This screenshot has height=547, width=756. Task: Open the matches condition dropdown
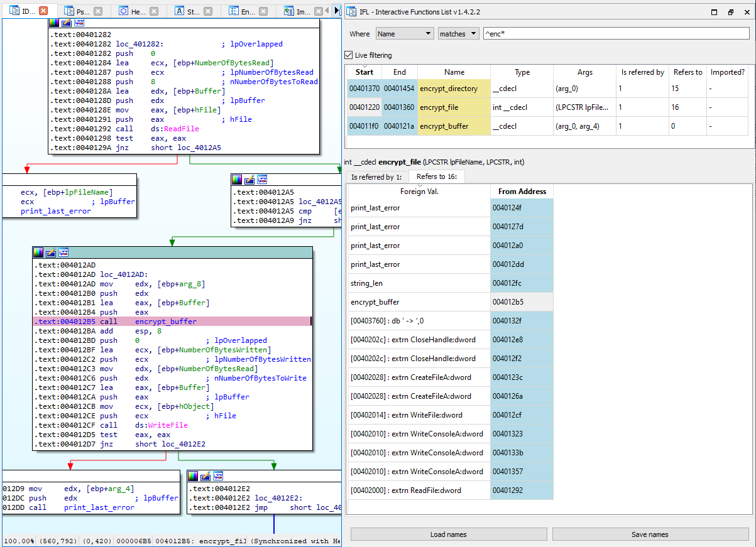tap(458, 34)
